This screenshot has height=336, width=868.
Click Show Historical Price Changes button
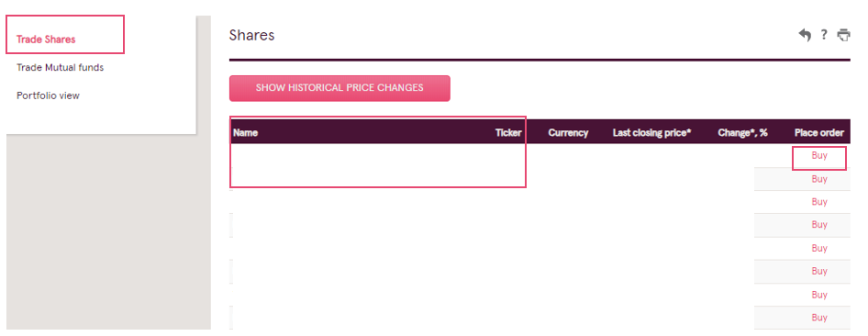[x=339, y=88]
